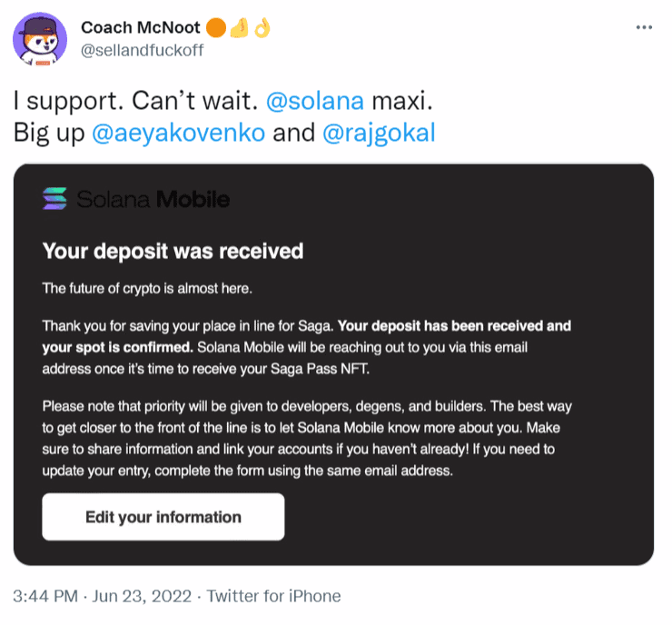Click the Solana Mobile wordmark
The height and width of the screenshot is (625, 672).
pos(153,199)
